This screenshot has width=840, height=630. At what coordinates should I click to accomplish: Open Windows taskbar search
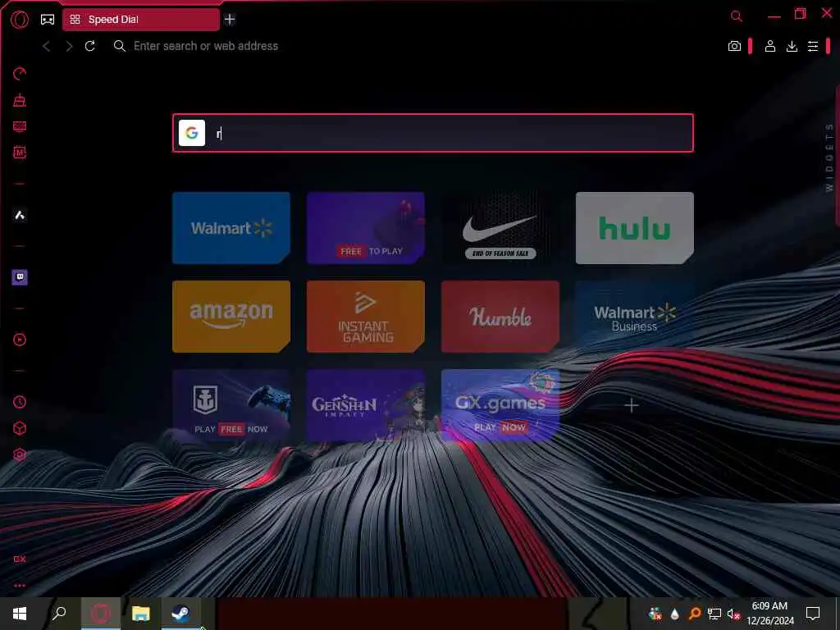pyautogui.click(x=59, y=614)
